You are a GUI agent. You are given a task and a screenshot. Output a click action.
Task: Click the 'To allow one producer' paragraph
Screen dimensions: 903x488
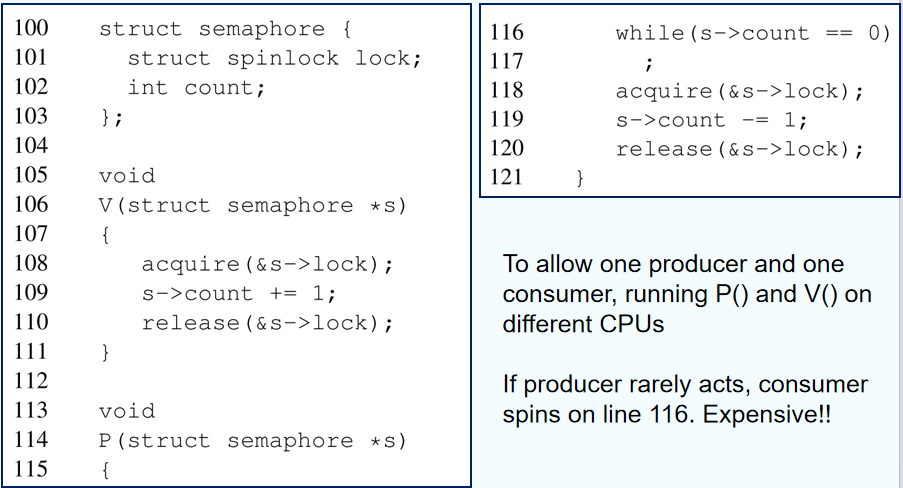pyautogui.click(x=687, y=294)
